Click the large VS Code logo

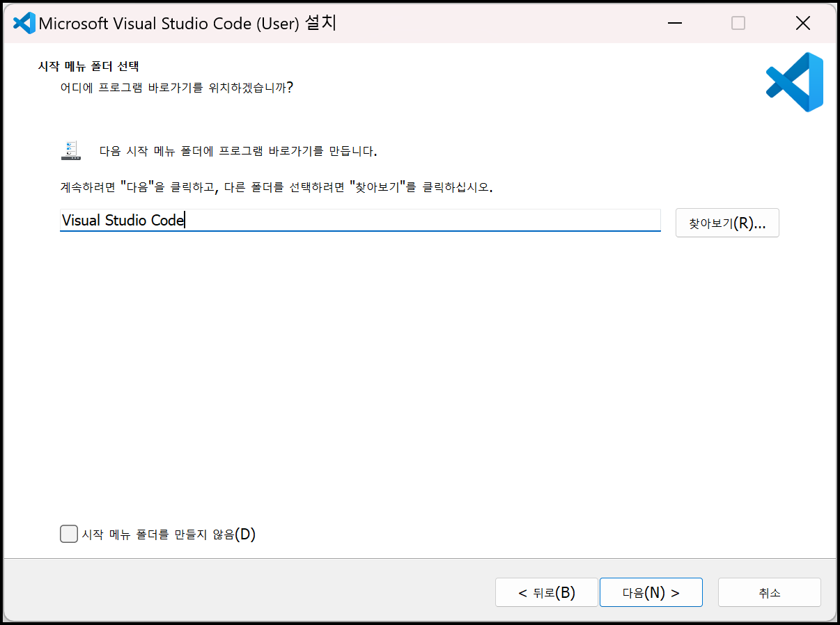click(795, 82)
